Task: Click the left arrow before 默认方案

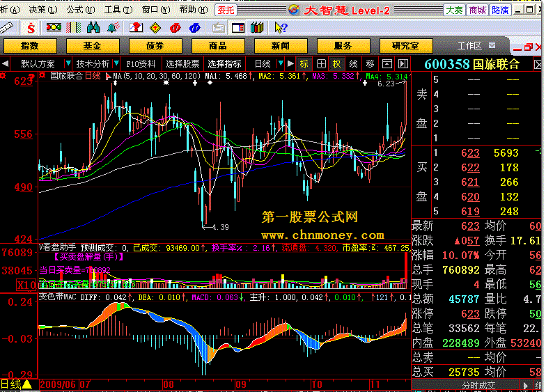Action: (6, 64)
